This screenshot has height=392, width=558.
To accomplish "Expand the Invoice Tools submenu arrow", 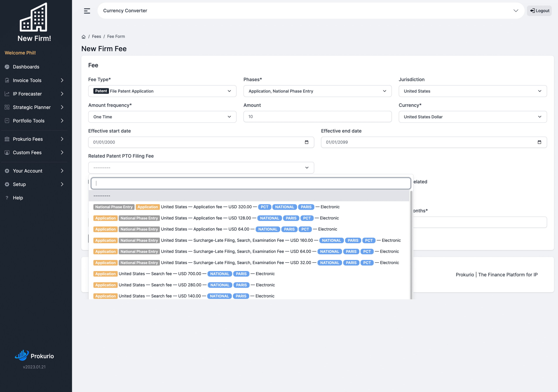I will tap(62, 80).
